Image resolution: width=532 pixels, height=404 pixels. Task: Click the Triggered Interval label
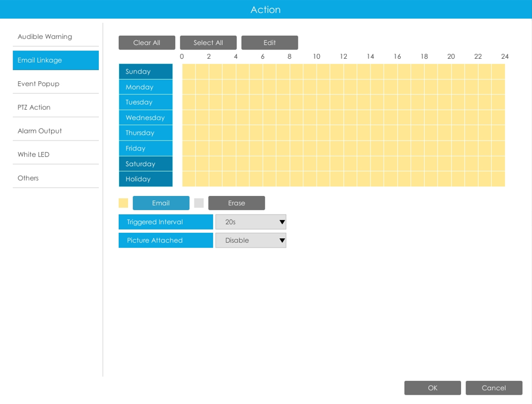[166, 222]
